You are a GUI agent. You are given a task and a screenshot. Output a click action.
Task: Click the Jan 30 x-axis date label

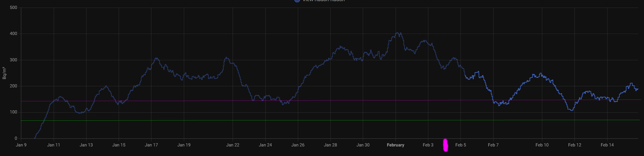363,145
